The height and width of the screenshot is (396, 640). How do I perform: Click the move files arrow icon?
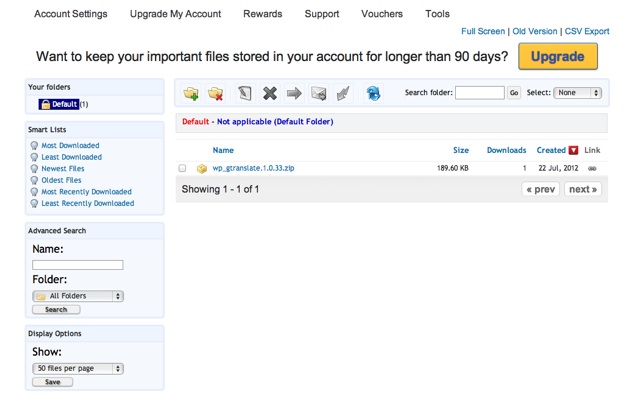(294, 93)
